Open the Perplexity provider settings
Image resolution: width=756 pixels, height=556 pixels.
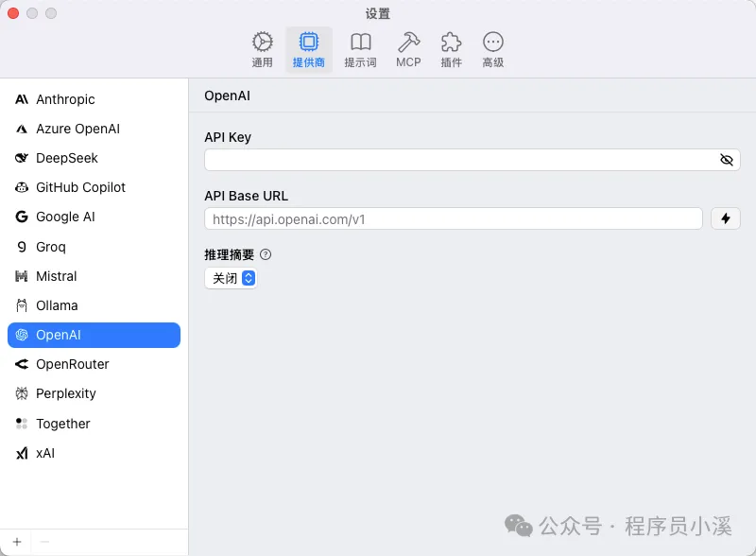71,393
